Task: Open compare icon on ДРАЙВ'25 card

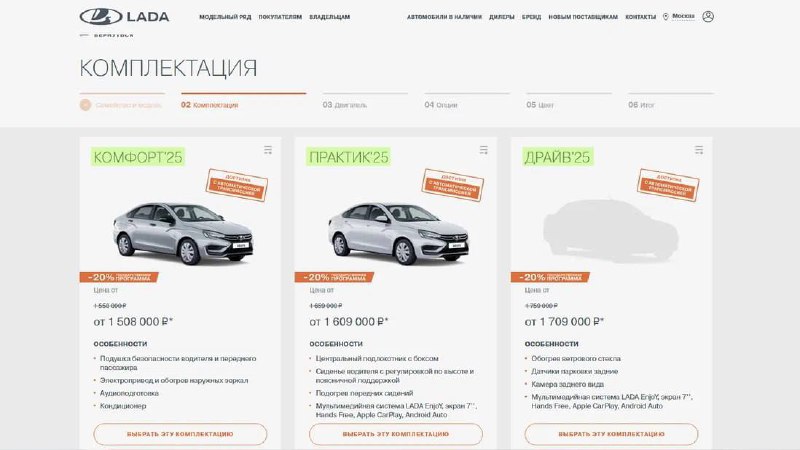Action: tap(699, 150)
